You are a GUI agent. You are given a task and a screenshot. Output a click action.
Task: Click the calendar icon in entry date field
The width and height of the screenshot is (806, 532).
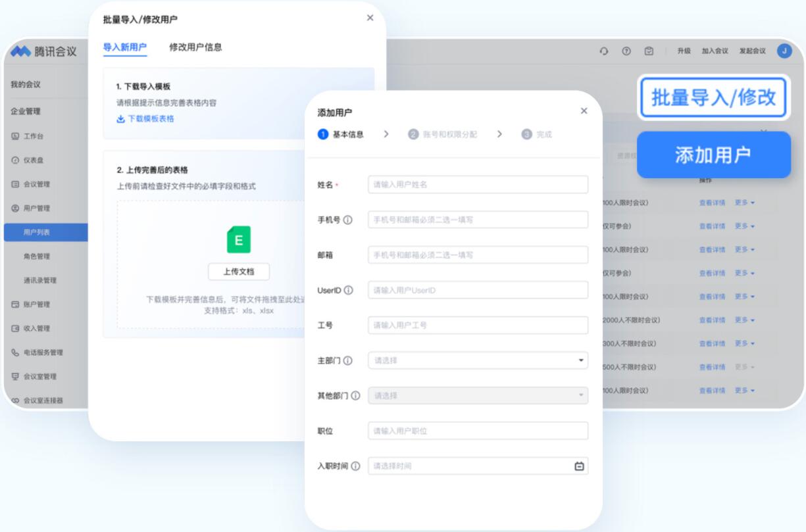pyautogui.click(x=579, y=466)
